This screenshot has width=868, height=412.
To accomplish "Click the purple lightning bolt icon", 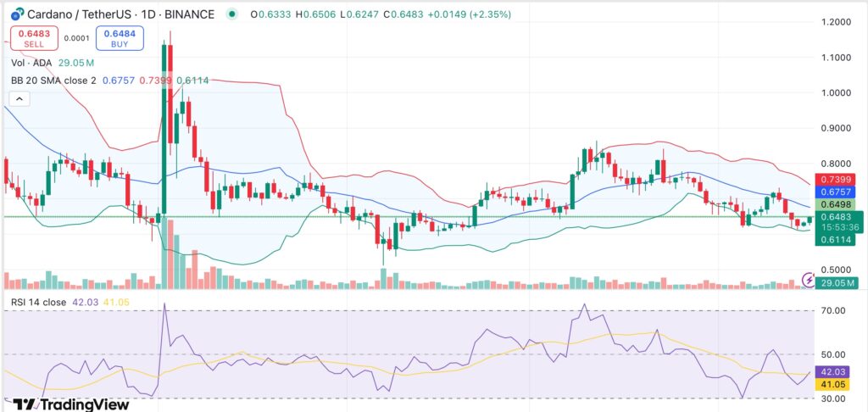I will pyautogui.click(x=810, y=279).
